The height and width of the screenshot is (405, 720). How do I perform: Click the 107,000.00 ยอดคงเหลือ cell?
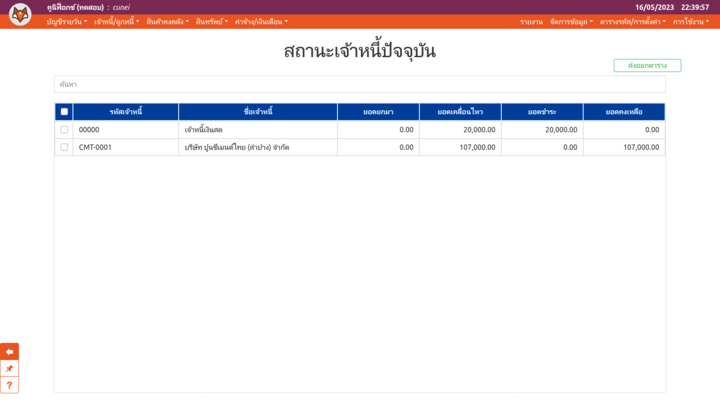point(624,147)
